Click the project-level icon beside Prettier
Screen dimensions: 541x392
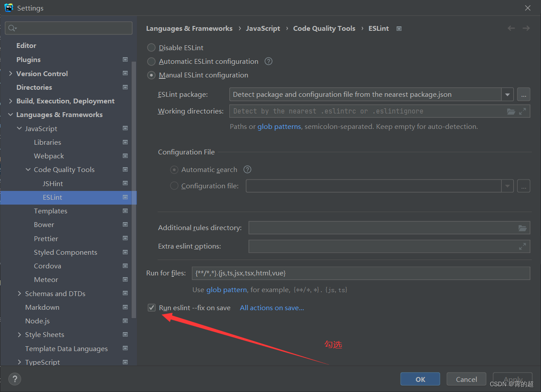pos(125,238)
